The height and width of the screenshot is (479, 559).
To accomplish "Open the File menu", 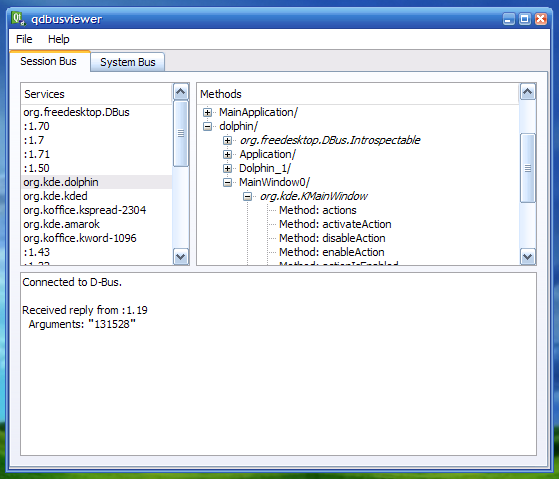I will [x=24, y=39].
